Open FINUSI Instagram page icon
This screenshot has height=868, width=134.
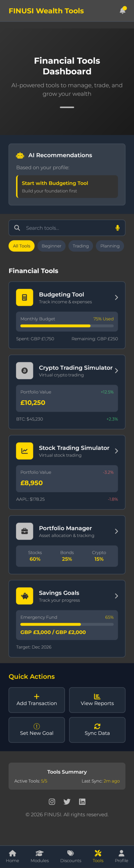pos(52,802)
